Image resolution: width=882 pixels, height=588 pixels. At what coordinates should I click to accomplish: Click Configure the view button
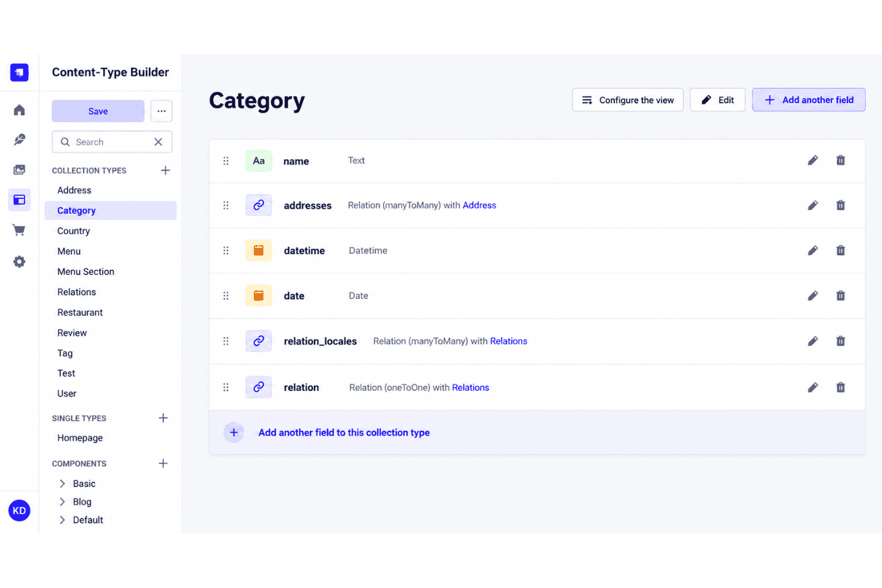tap(628, 100)
